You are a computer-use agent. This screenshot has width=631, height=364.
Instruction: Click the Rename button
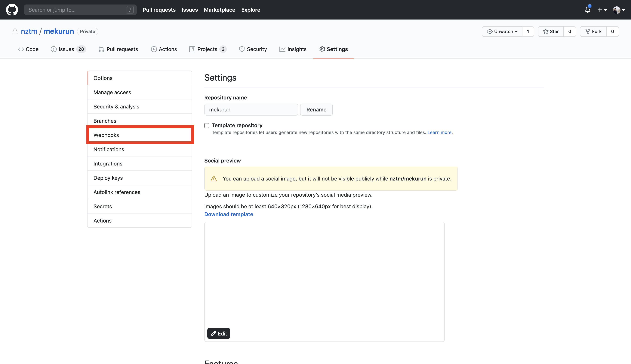click(x=316, y=110)
